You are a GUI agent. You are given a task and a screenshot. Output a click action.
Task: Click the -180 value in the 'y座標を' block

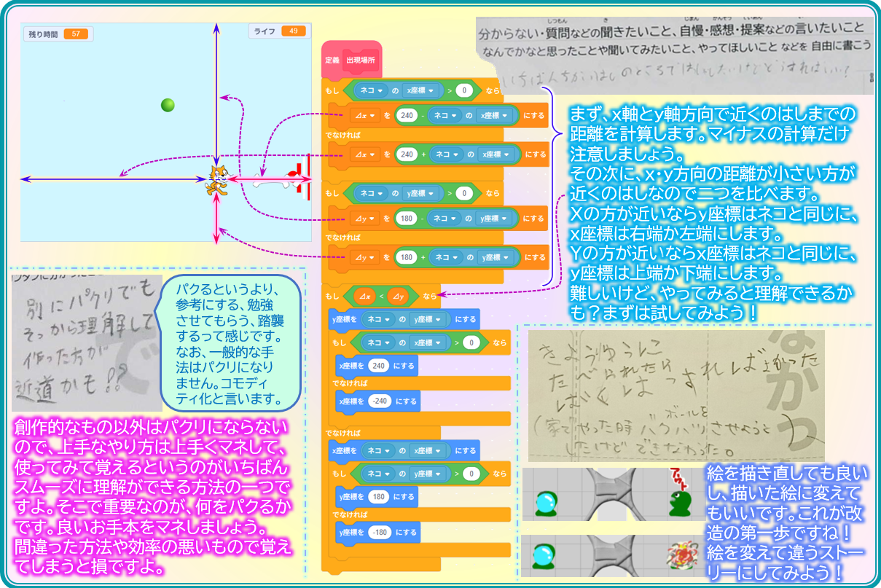[x=380, y=532]
